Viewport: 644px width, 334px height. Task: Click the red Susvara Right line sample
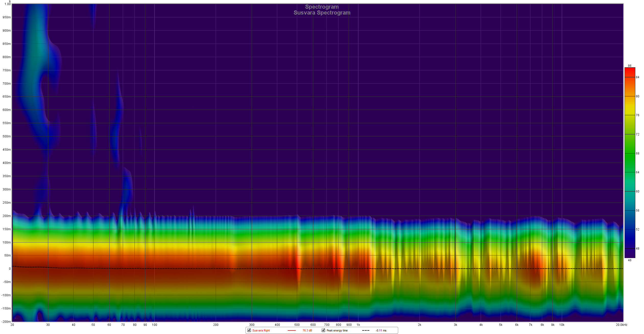tap(291, 330)
